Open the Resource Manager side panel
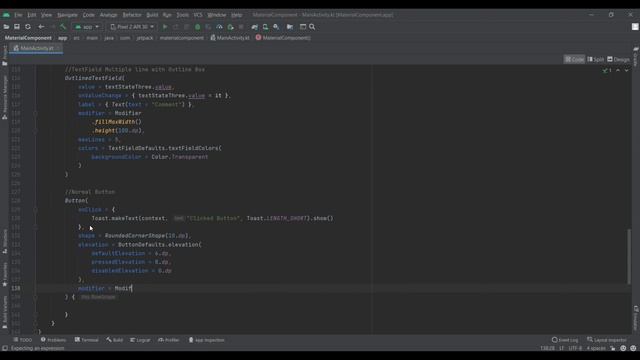640x360 pixels. coord(4,97)
